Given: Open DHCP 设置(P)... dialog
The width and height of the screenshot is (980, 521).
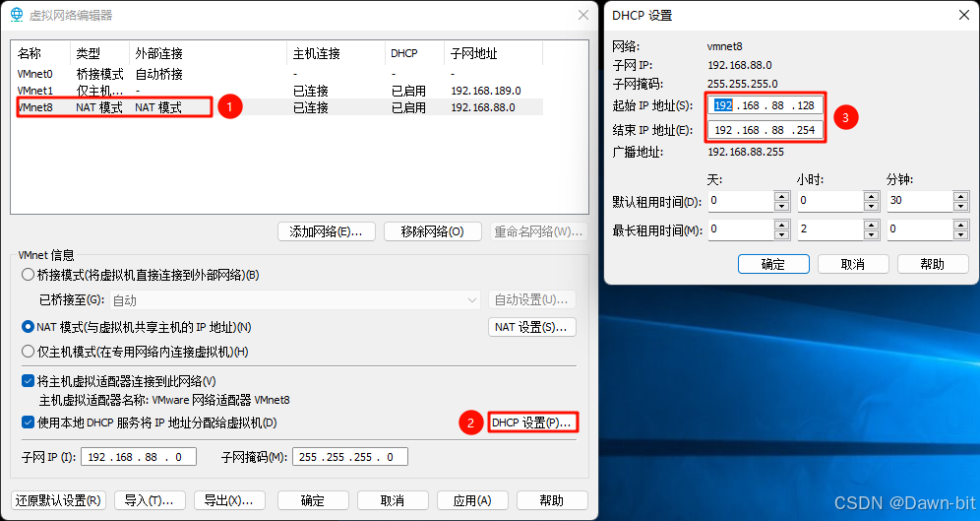Looking at the screenshot, I should [532, 423].
